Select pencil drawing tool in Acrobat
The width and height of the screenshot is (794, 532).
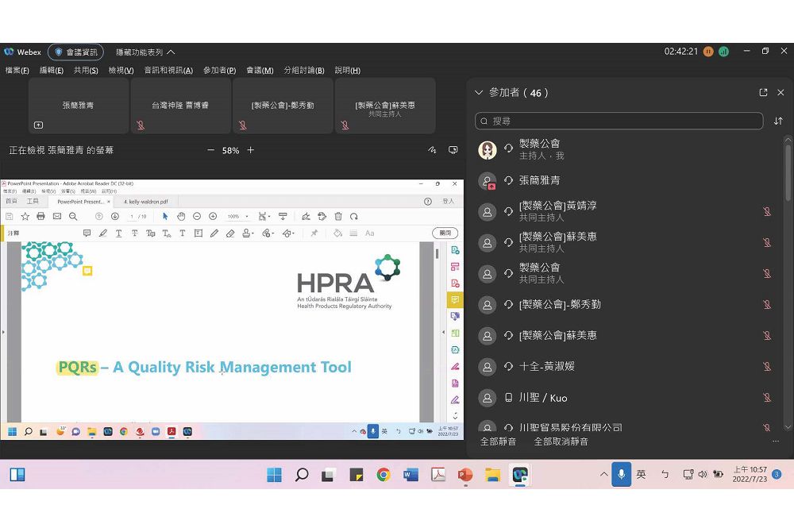pos(214,233)
